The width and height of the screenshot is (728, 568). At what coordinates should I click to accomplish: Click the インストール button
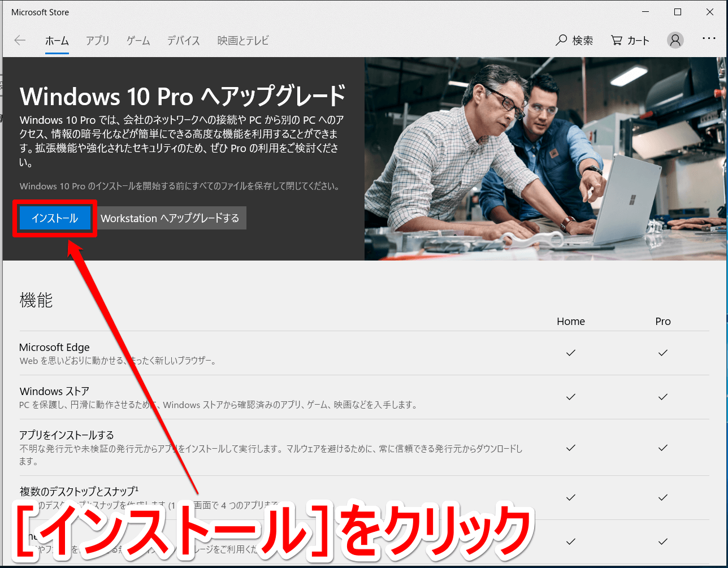(55, 218)
